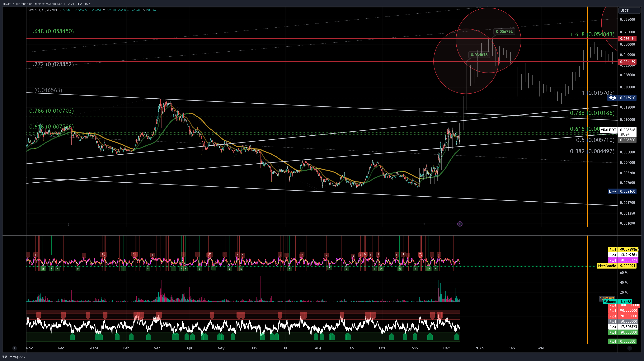Select the Fib label 0.382 (0.004497)
This screenshot has height=361, width=644.
point(592,151)
